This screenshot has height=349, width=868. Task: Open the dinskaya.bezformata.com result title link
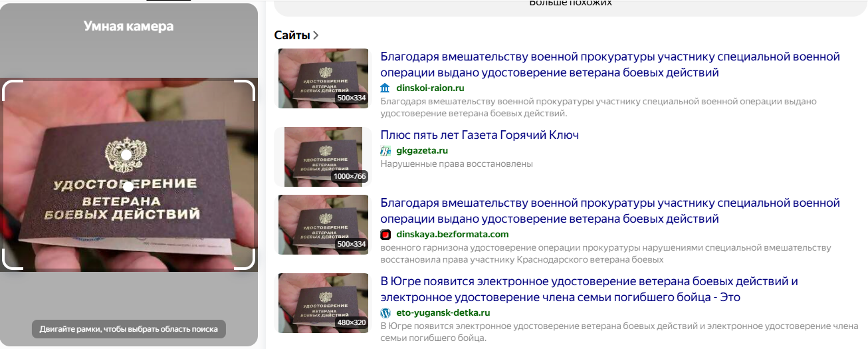pyautogui.click(x=610, y=211)
